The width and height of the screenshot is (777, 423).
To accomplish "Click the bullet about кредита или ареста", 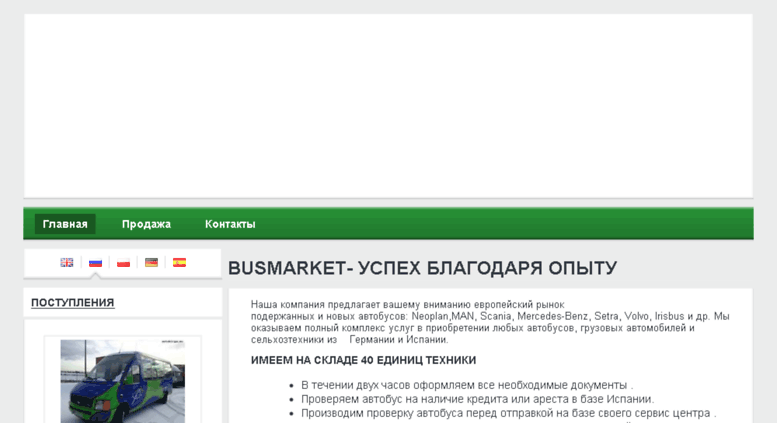I will coord(478,399).
